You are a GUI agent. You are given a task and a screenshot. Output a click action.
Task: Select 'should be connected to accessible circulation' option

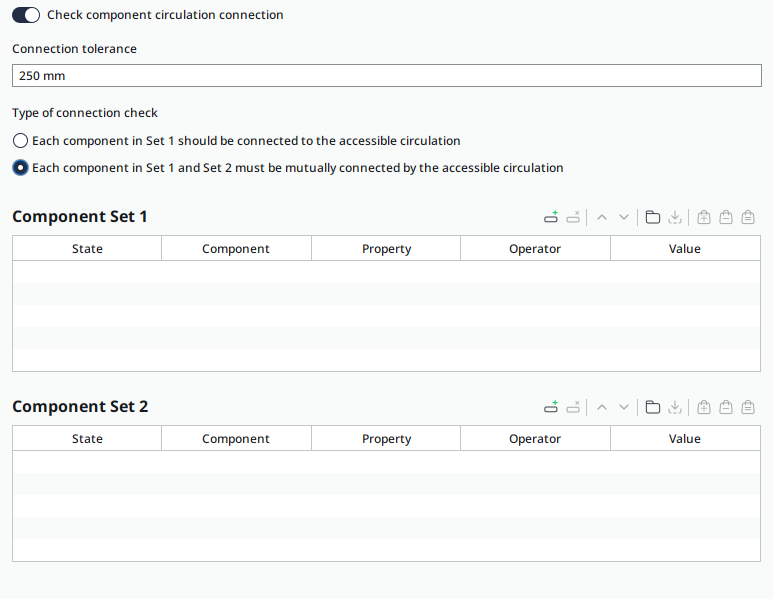tap(20, 141)
